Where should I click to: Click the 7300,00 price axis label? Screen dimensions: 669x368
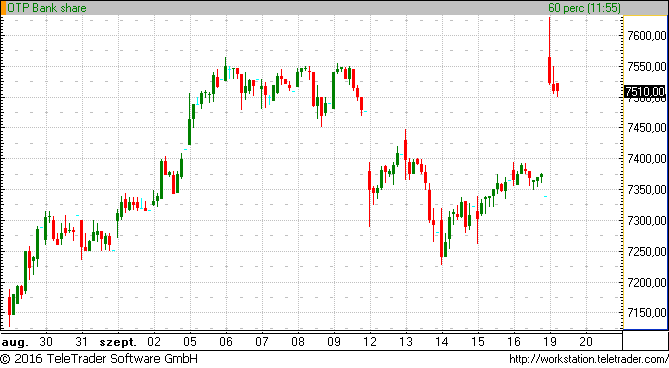pos(646,220)
